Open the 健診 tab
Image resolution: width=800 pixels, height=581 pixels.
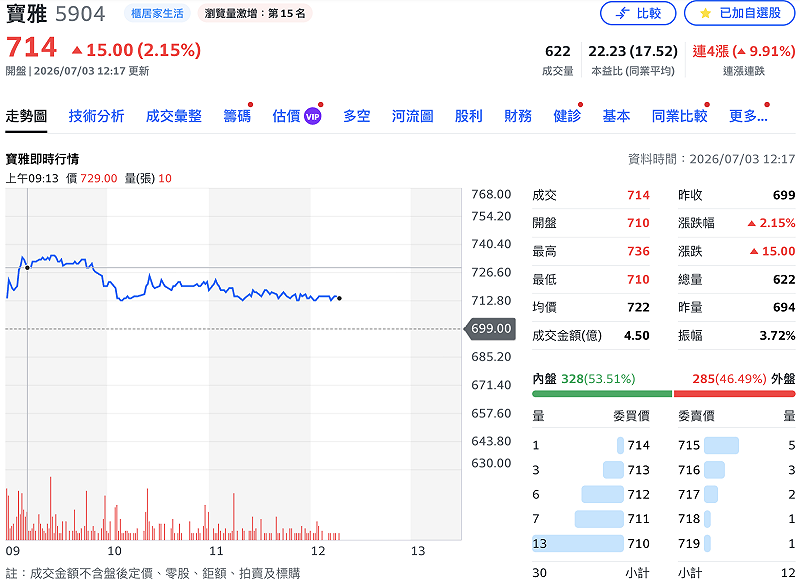[567, 116]
